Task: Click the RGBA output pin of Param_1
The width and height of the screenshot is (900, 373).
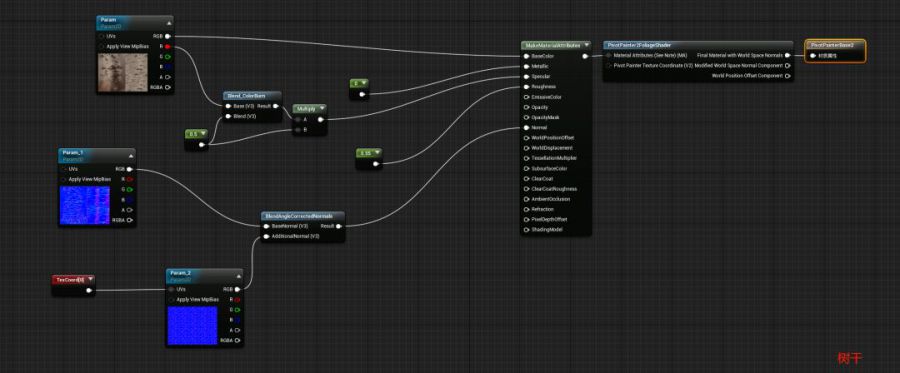Action: coord(130,220)
